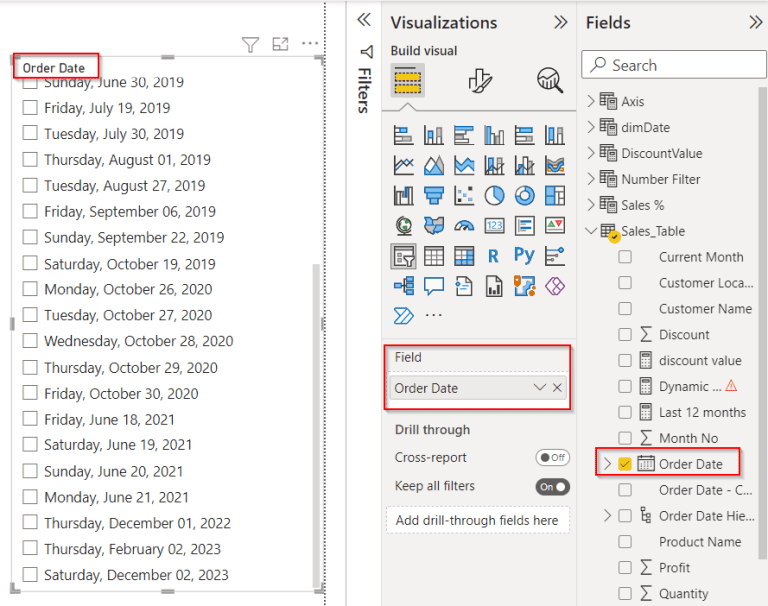The width and height of the screenshot is (768, 606).
Task: Tick the Current Month field checkbox
Action: click(x=625, y=257)
